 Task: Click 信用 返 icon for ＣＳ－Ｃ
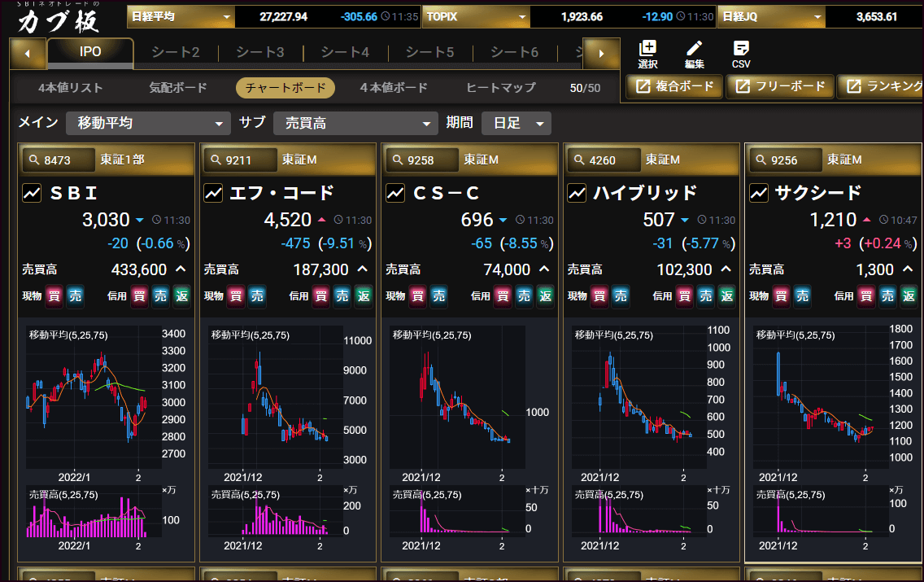click(x=546, y=296)
